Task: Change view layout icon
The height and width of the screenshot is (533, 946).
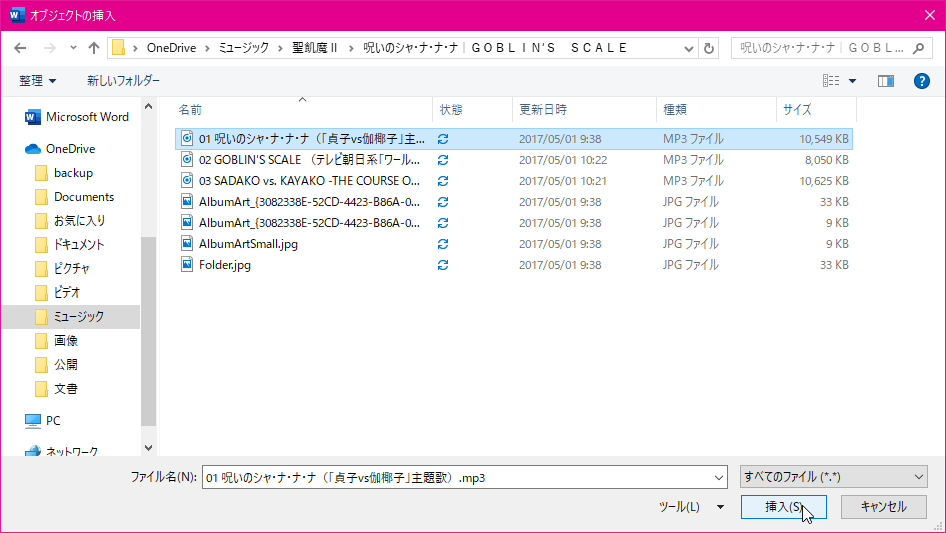Action: click(x=831, y=81)
